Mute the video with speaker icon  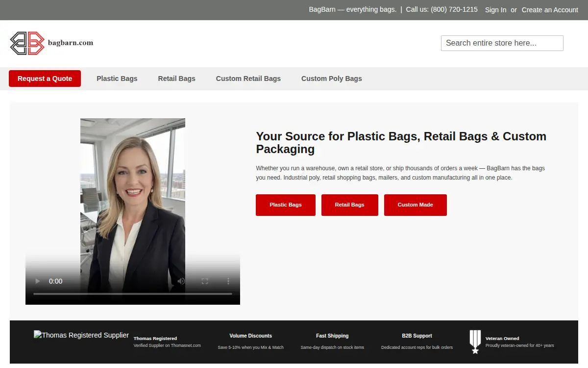(181, 281)
